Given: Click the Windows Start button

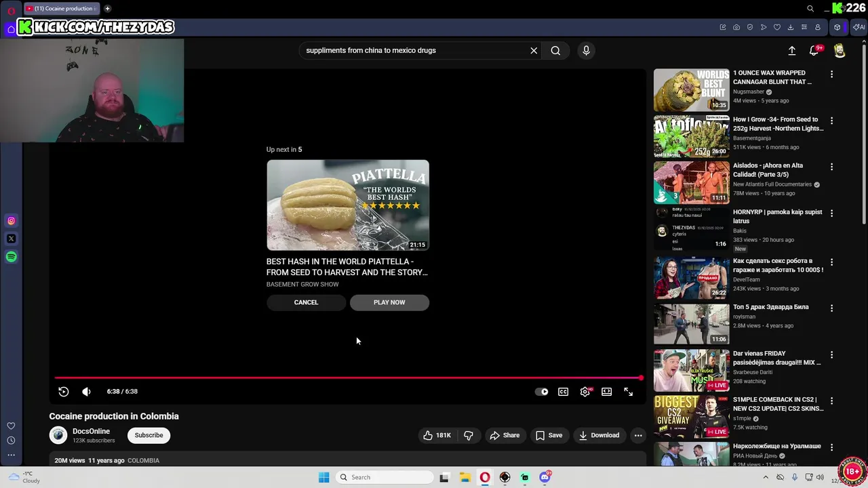Looking at the screenshot, I should click(323, 477).
